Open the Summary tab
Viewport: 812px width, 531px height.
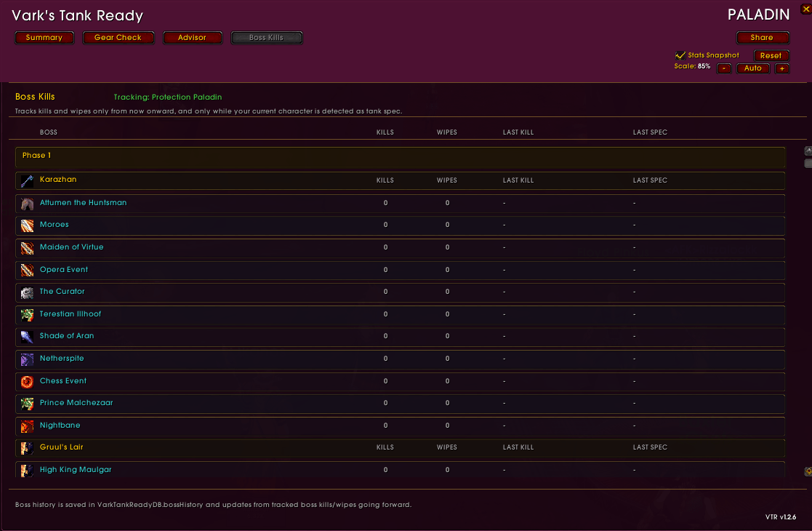coord(44,38)
